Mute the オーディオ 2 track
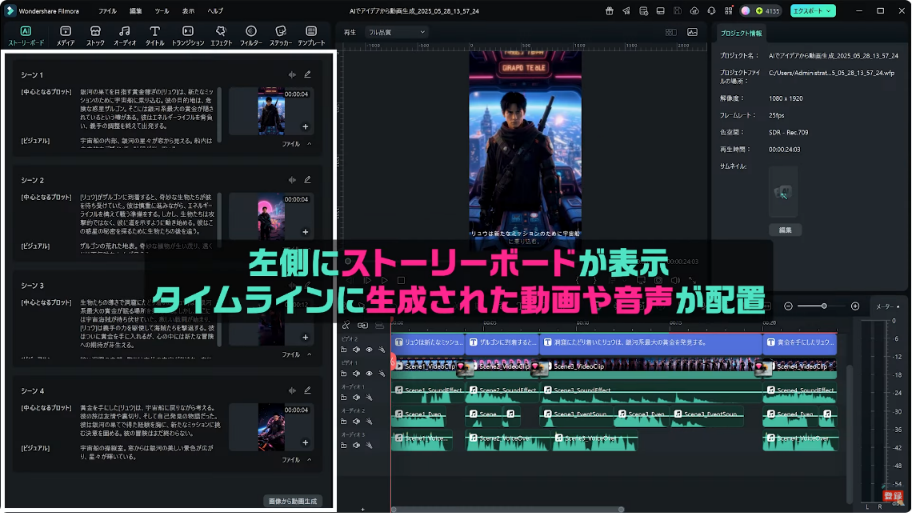 tap(357, 421)
